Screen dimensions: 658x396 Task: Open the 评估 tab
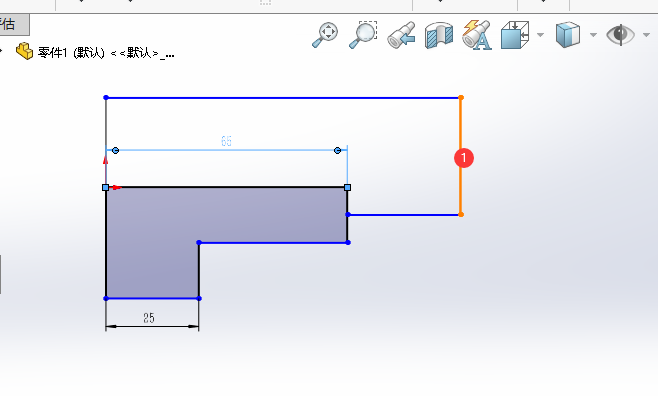pos(14,24)
